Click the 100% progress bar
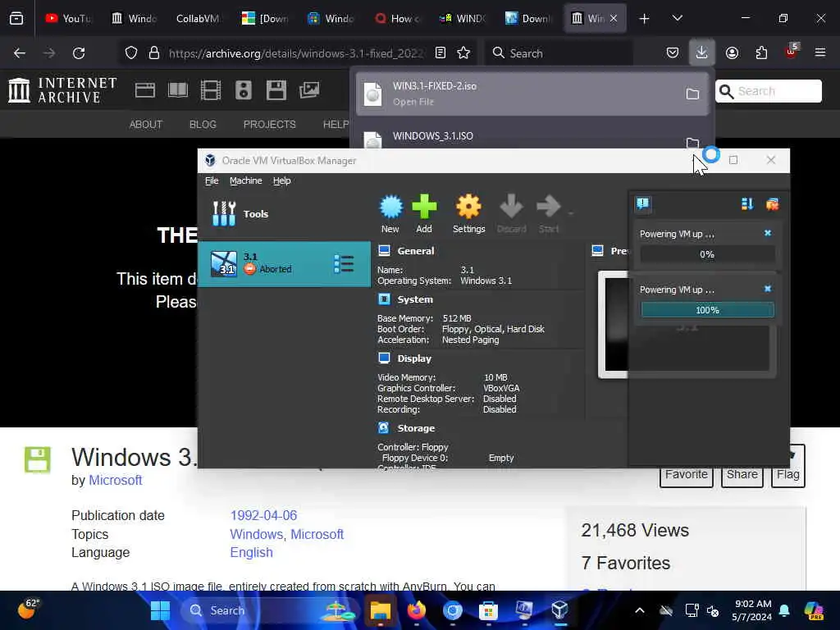Viewport: 840px width, 630px height. click(707, 310)
